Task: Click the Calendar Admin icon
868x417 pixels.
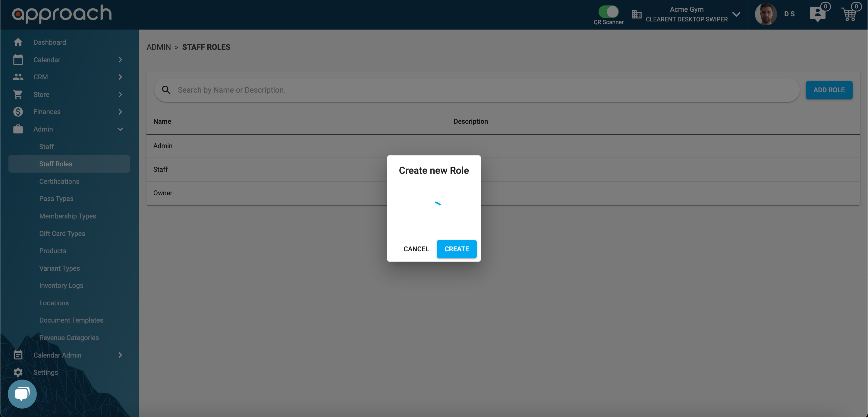Action: click(x=18, y=355)
